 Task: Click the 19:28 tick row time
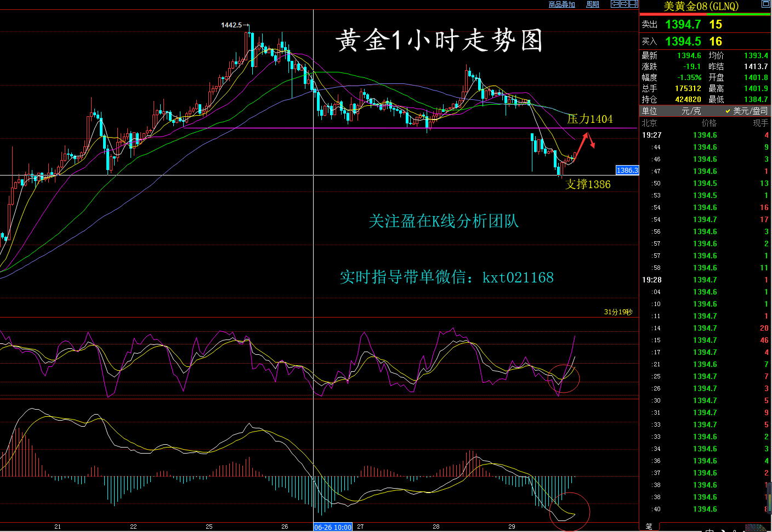(652, 280)
